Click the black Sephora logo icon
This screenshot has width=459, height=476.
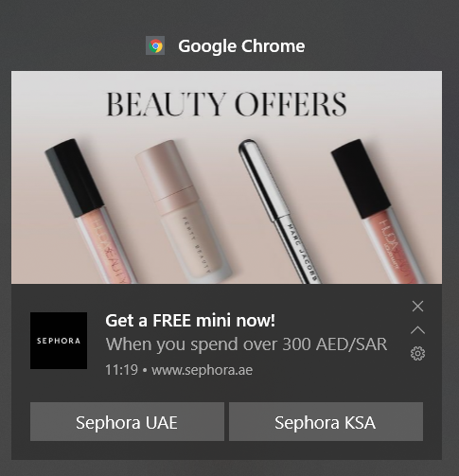pyautogui.click(x=59, y=341)
